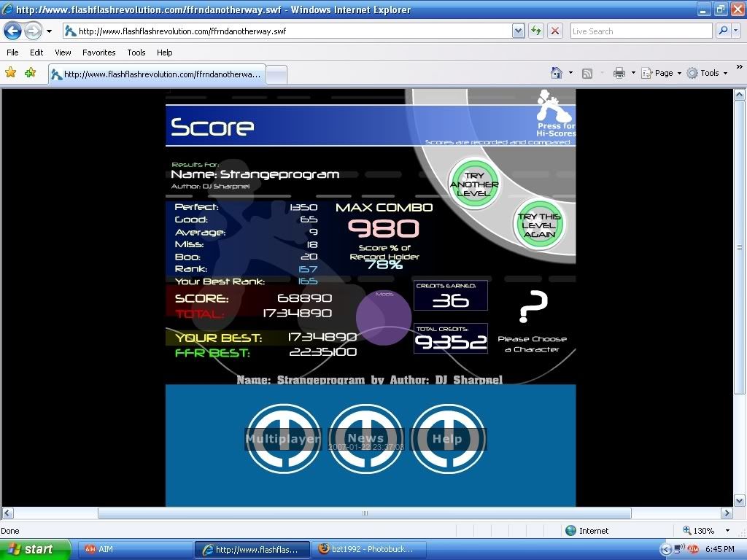Open the Favorites Center star
Viewport: 747px width, 560px height.
click(11, 73)
